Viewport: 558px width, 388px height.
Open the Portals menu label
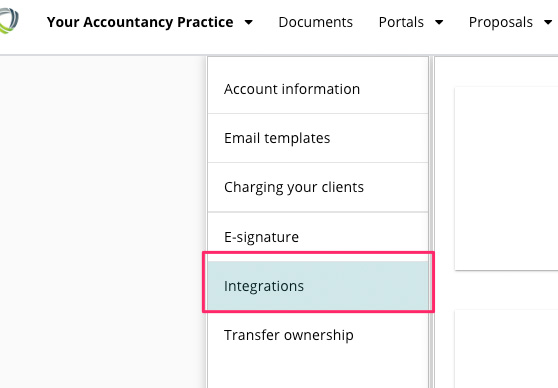401,22
